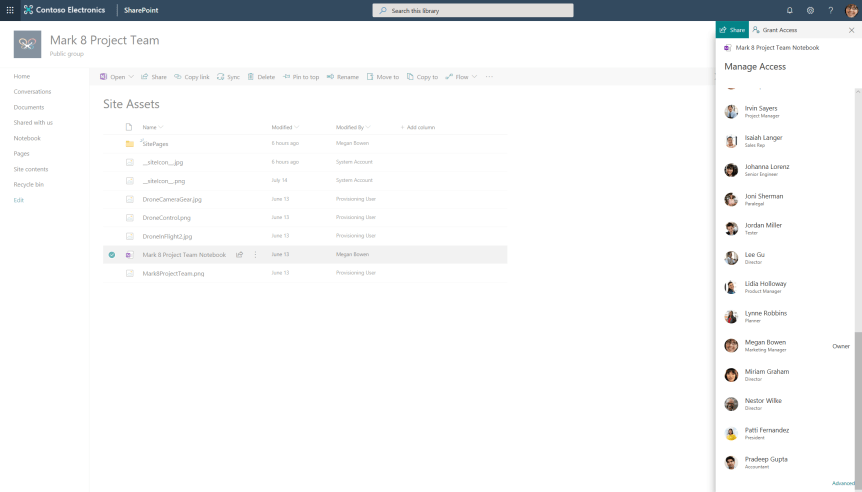Click Pin to top in toolbar

pos(300,77)
